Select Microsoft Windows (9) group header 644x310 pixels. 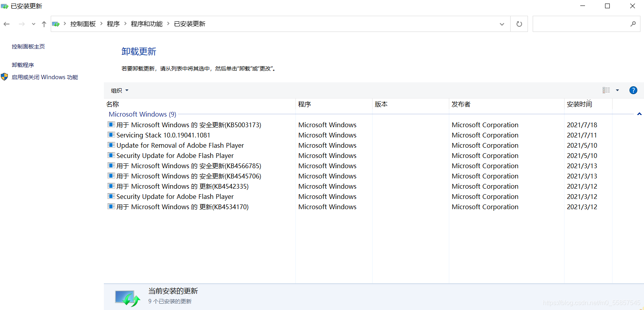coord(142,114)
